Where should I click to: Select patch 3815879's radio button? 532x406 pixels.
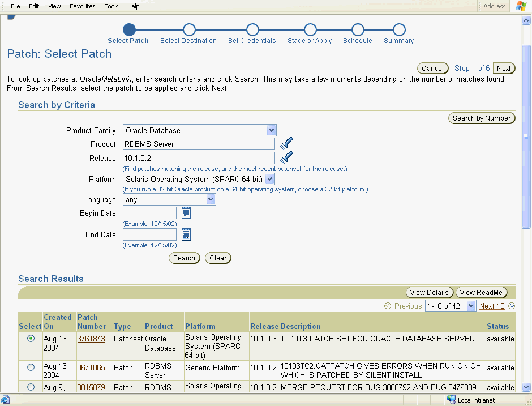click(30, 387)
